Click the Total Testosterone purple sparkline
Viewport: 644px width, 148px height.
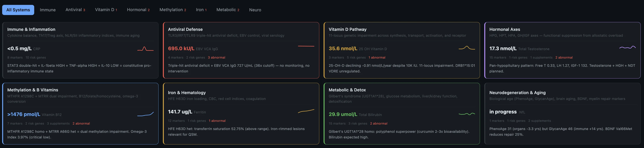point(627,47)
